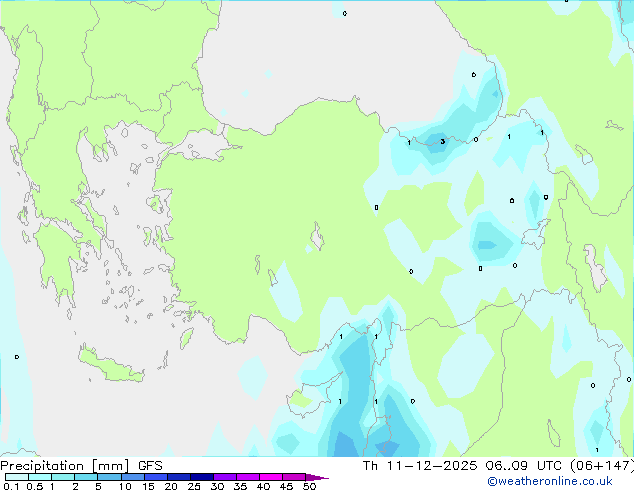Click the '0.5' legend scale label
634x490 pixels.
[x=35, y=486]
